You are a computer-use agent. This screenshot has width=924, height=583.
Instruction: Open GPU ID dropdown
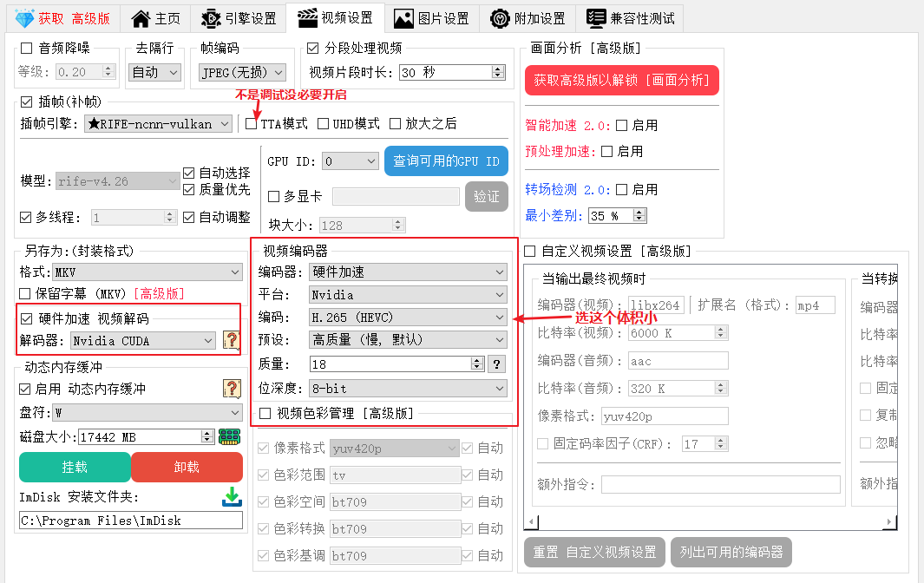(350, 160)
